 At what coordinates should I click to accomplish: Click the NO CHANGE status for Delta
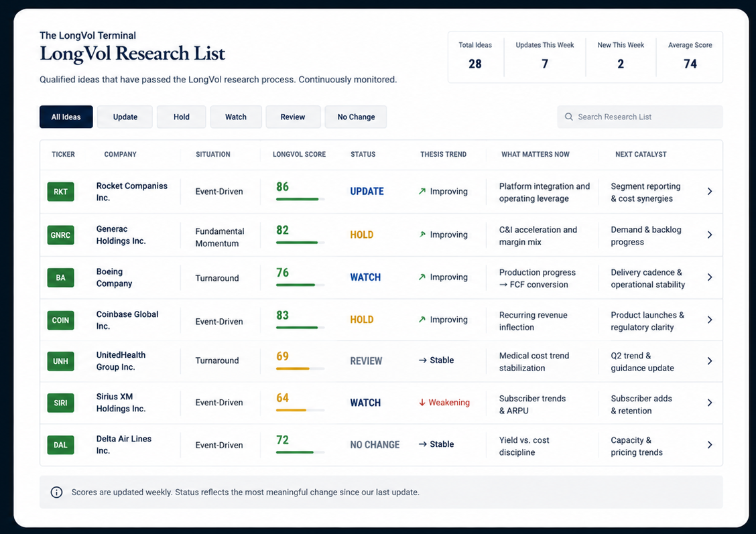[x=375, y=445]
